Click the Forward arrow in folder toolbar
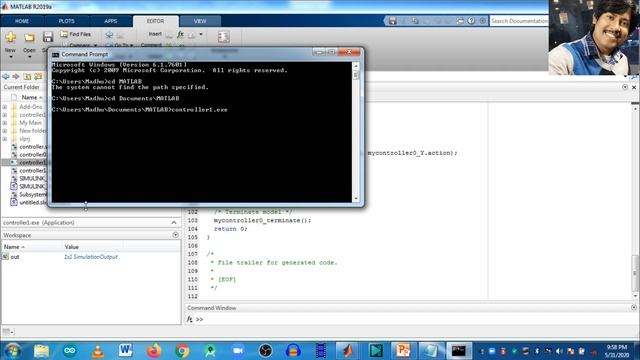 click(x=16, y=76)
